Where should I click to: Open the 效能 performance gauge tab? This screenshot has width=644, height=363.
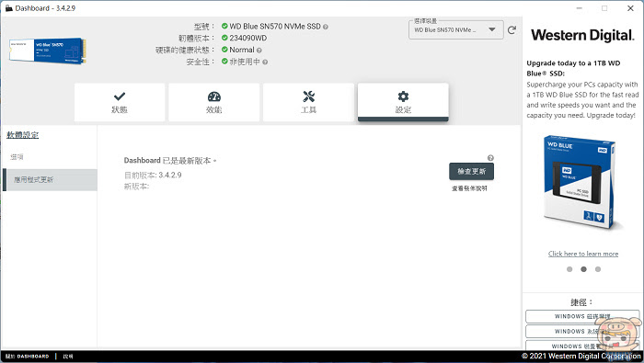(x=214, y=102)
